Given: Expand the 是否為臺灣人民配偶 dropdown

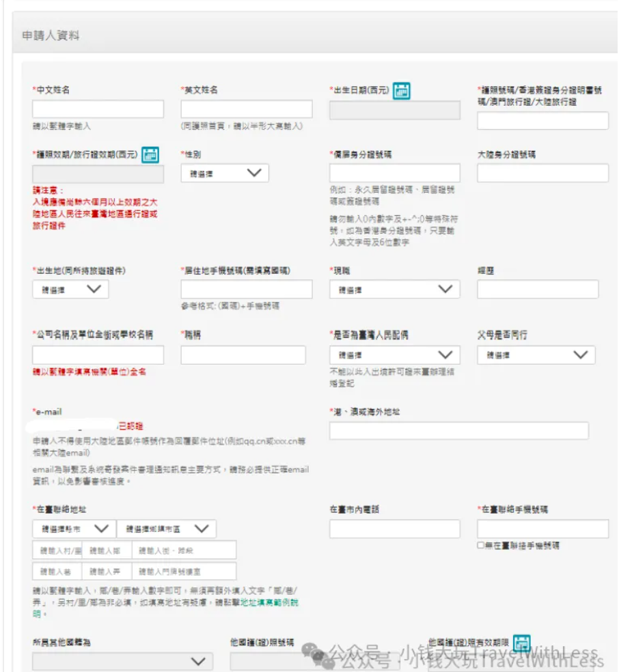Looking at the screenshot, I should (x=394, y=355).
